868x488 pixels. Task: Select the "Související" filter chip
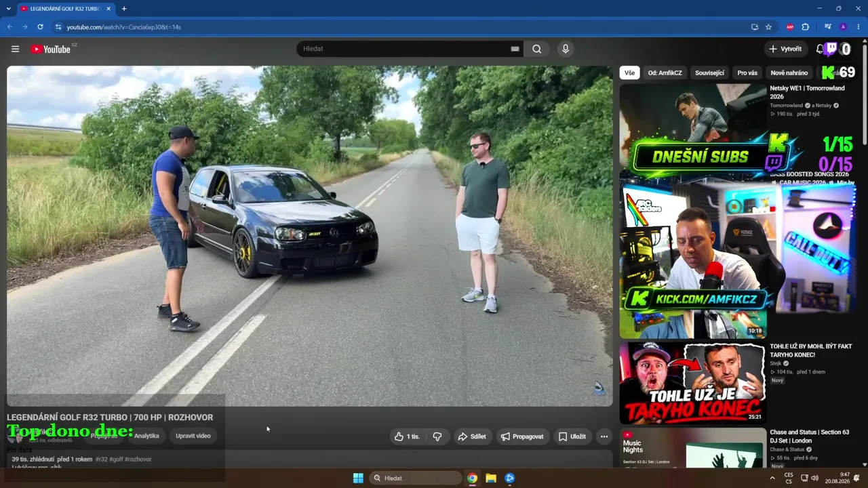(x=709, y=73)
